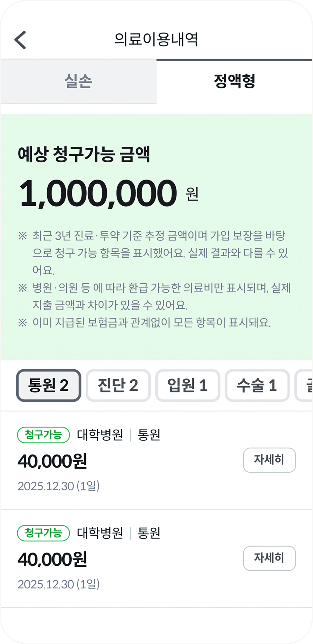
Task: Click the first entry's 40,000원 amount
Action: (52, 461)
